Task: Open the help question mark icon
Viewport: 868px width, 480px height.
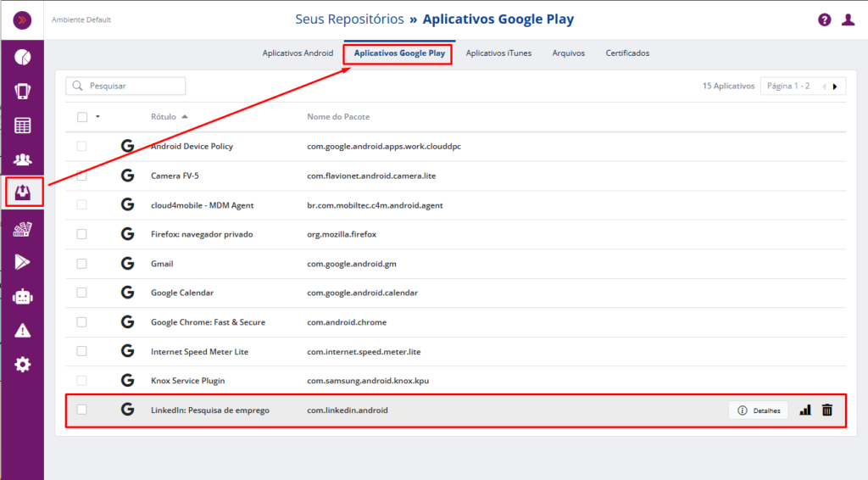Action: coord(824,20)
